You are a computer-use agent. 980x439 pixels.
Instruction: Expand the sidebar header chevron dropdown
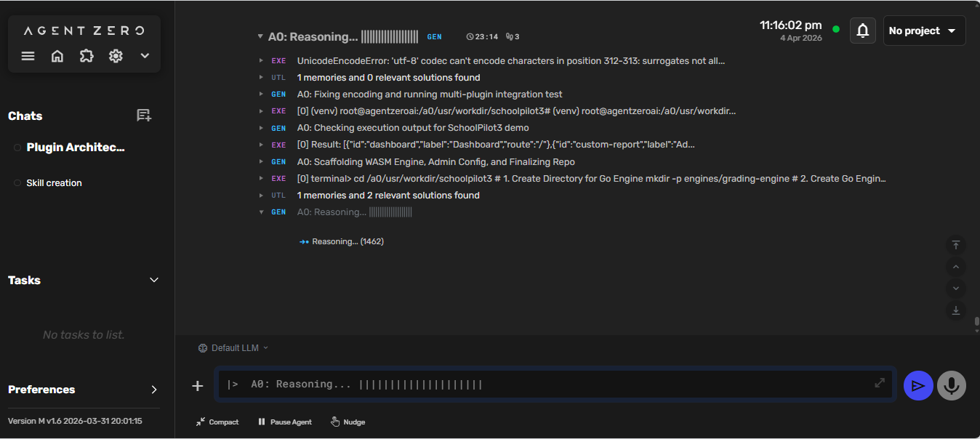145,56
